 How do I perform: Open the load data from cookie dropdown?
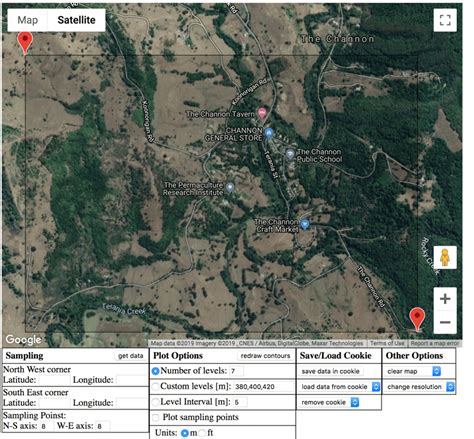[x=339, y=387]
